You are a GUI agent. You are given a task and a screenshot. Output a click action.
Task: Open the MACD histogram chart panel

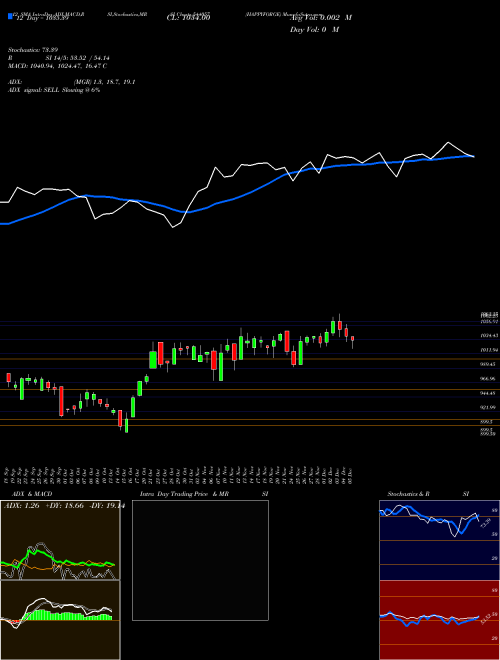tap(60, 620)
